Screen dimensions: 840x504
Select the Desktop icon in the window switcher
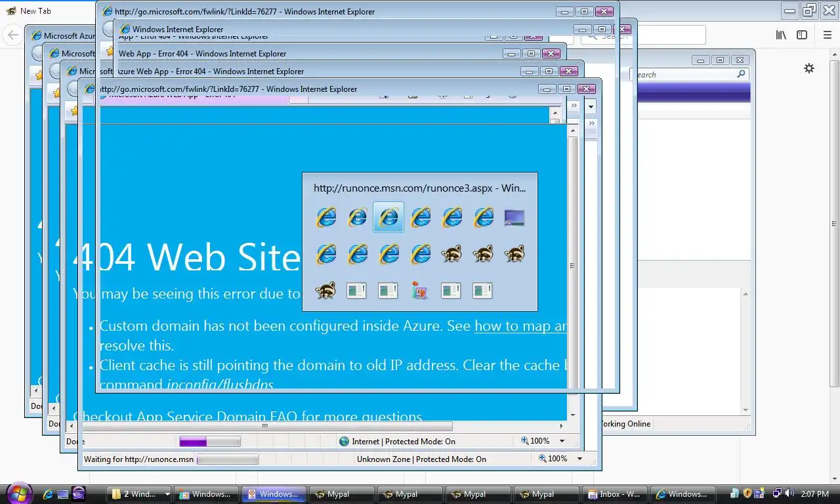514,217
